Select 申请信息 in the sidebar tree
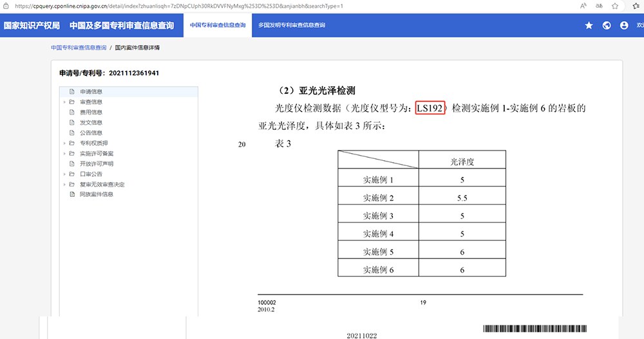Screen dimensions: 644x339 91,91
